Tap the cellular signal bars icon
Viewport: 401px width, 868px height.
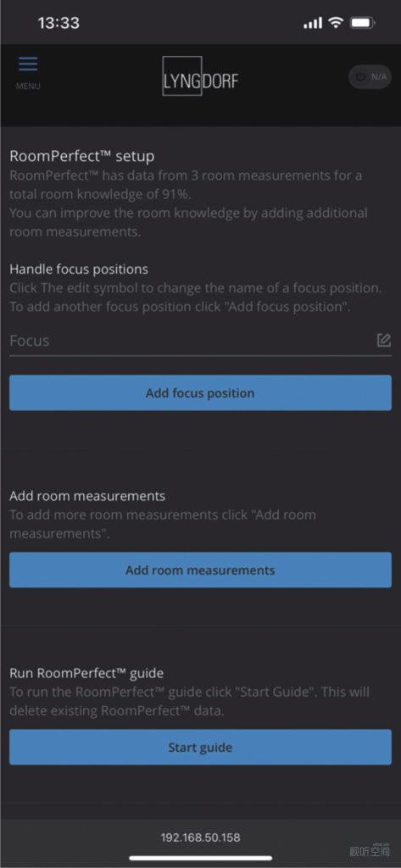[313, 23]
